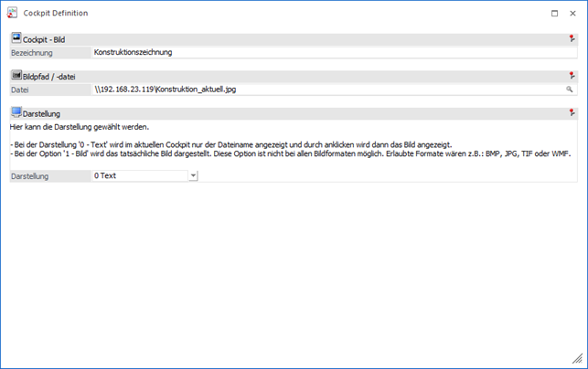Click the Datei field label
Screen dimensions: 588x369
pos(21,90)
